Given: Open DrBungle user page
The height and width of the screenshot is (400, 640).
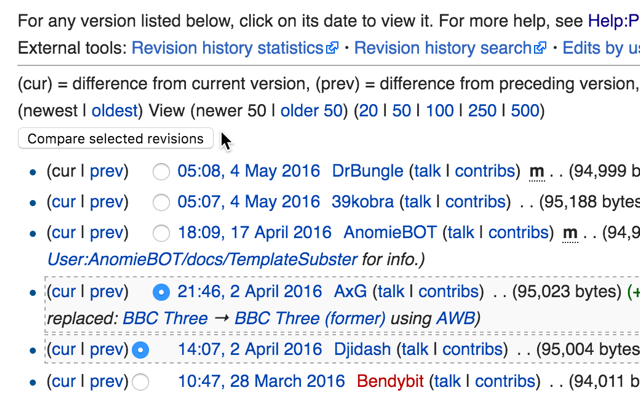Looking at the screenshot, I should pyautogui.click(x=367, y=172).
